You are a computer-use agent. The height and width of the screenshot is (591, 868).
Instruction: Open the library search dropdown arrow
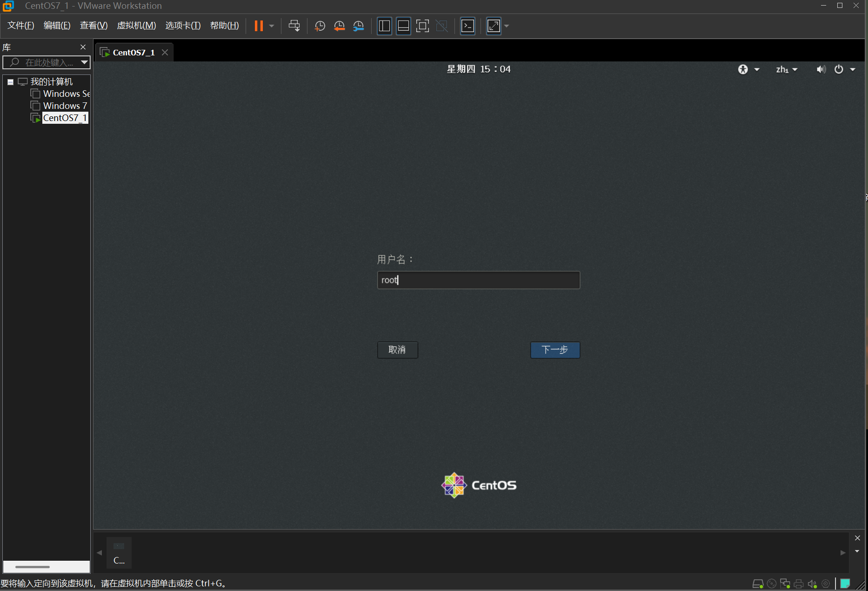84,62
